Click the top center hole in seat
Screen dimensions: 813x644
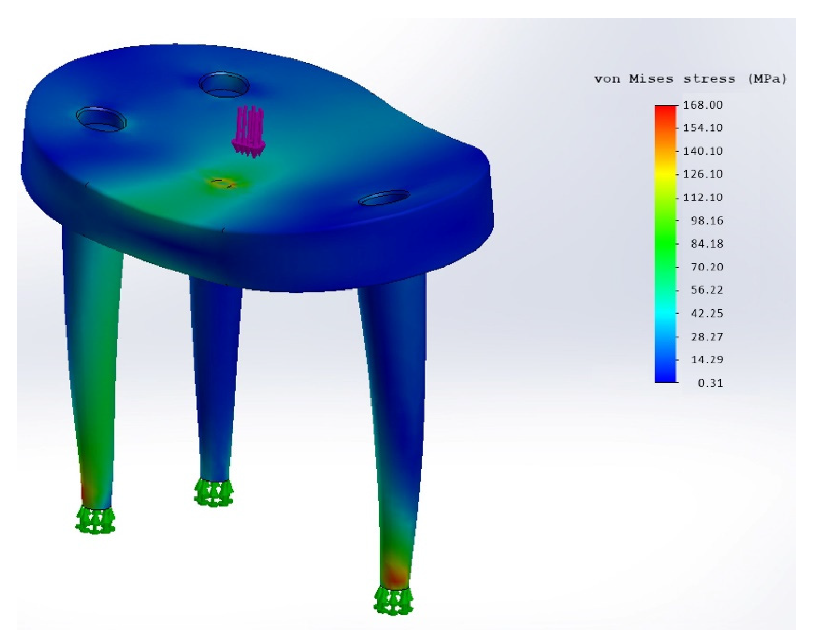[x=224, y=85]
